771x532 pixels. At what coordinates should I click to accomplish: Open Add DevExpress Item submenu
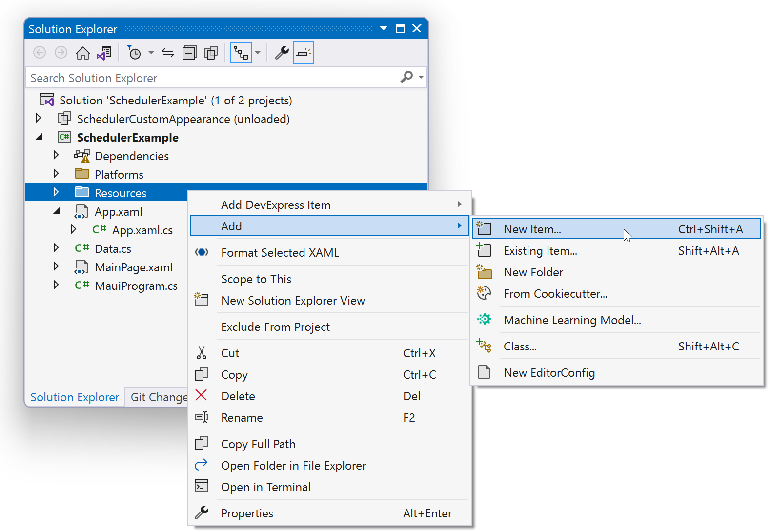pos(276,205)
